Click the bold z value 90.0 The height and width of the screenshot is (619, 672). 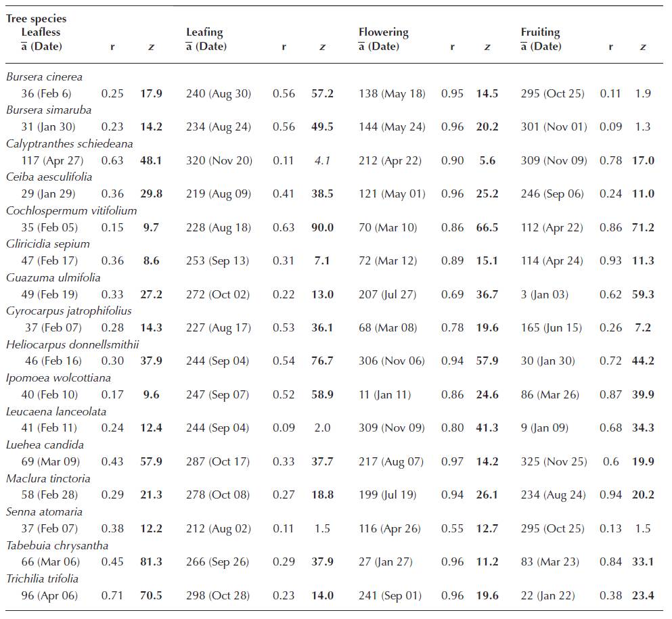point(321,228)
